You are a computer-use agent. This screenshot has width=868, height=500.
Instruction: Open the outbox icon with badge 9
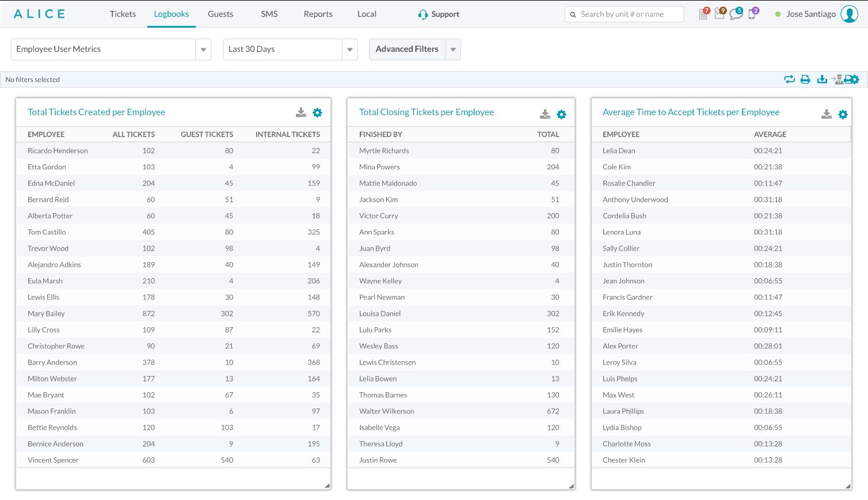coord(719,14)
